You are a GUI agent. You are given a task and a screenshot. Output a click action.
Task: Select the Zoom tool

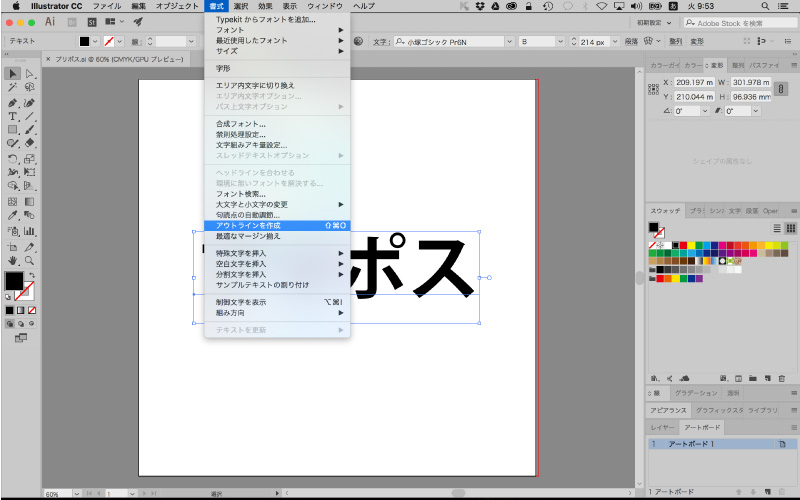pyautogui.click(x=30, y=259)
